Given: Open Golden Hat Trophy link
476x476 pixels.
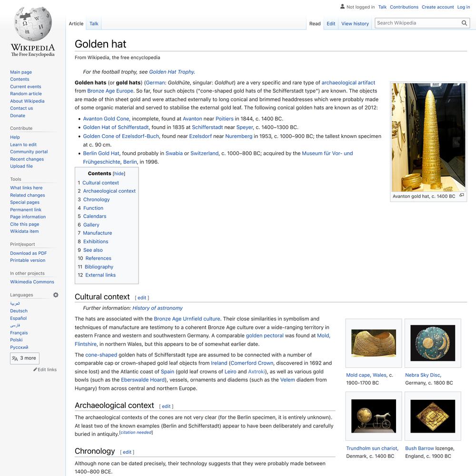Looking at the screenshot, I should click(172, 72).
